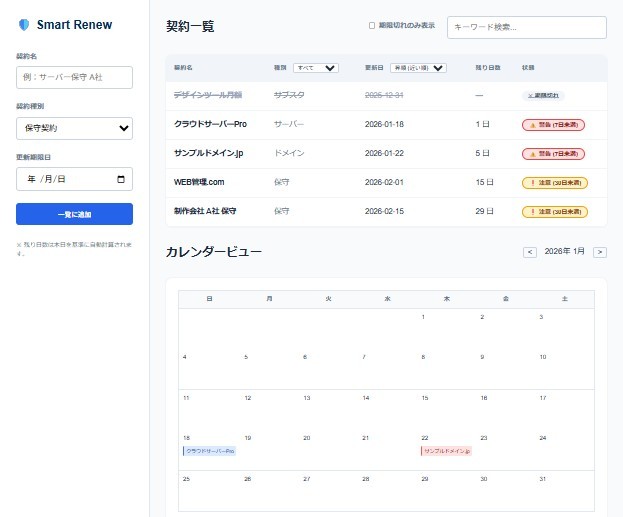Enable the 期限切れのみ表示 checkbox
The width and height of the screenshot is (623, 517).
click(372, 26)
